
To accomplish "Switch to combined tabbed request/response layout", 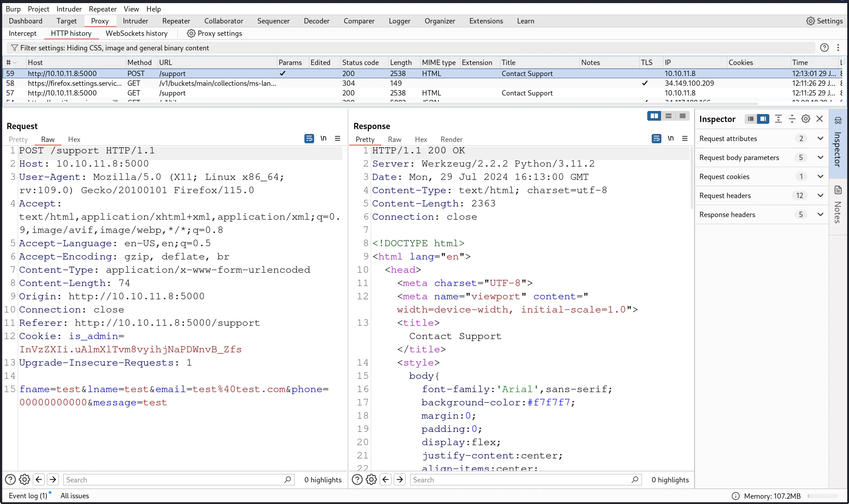I will 683,116.
